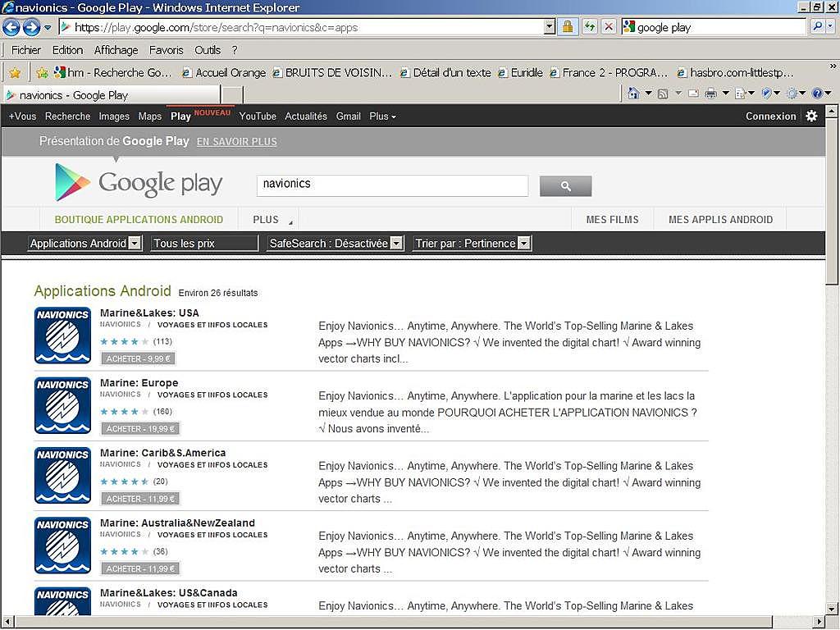Screen dimensions: 840x630
Task: Follow the EN SAVOIR PLUS link
Action: (237, 141)
